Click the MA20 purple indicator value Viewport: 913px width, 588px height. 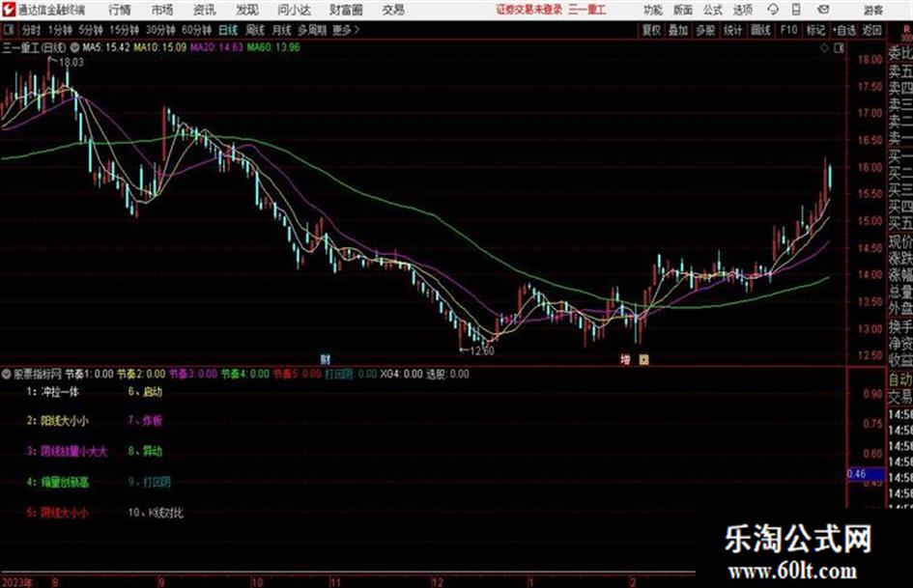click(216, 47)
